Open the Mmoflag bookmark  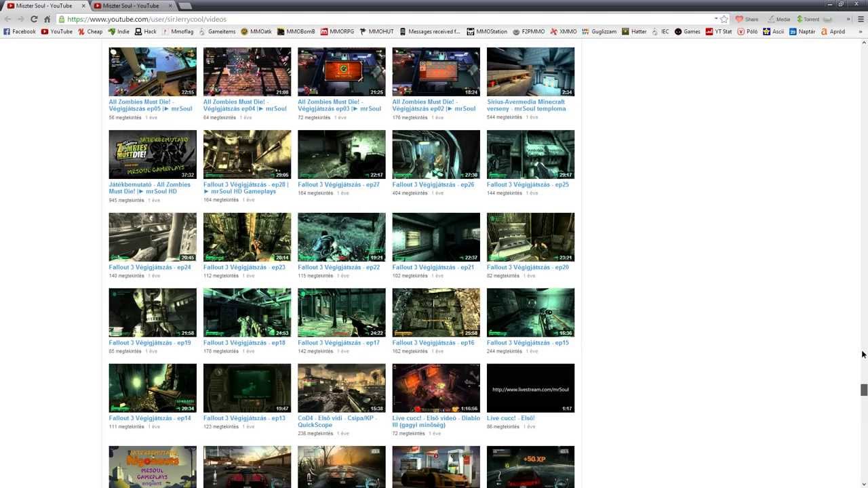coord(178,31)
